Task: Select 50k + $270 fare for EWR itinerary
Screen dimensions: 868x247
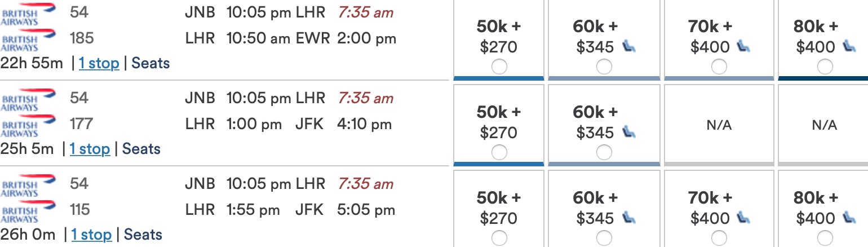Action: (x=499, y=67)
